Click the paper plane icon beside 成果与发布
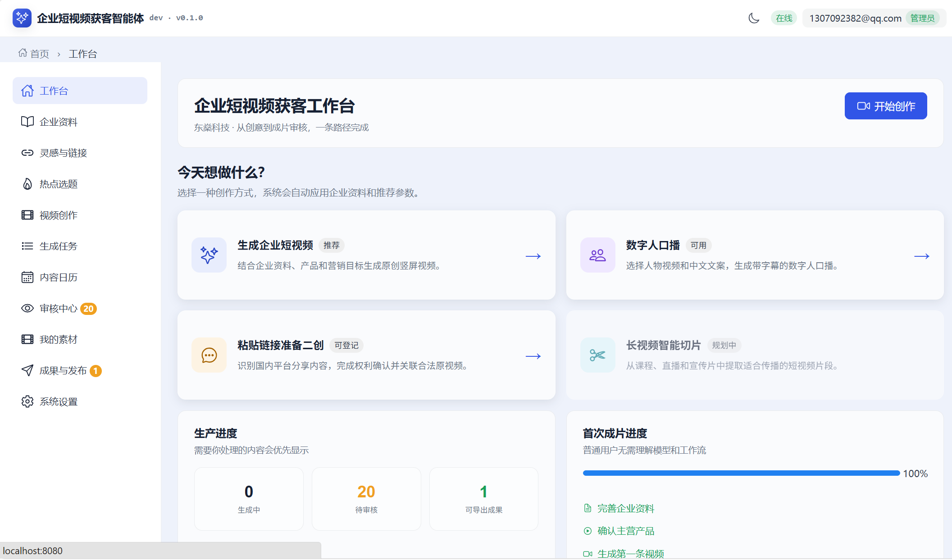The width and height of the screenshot is (952, 560). (x=27, y=370)
